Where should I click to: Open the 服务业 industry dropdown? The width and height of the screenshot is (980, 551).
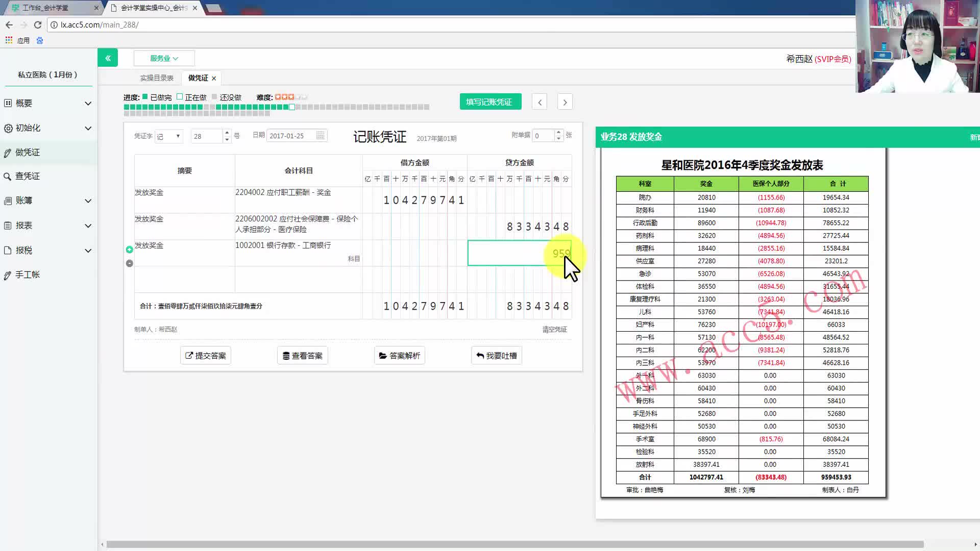(x=164, y=58)
